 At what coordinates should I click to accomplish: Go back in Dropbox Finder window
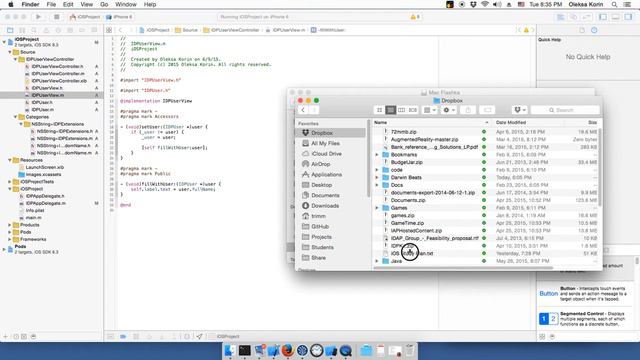(x=303, y=110)
